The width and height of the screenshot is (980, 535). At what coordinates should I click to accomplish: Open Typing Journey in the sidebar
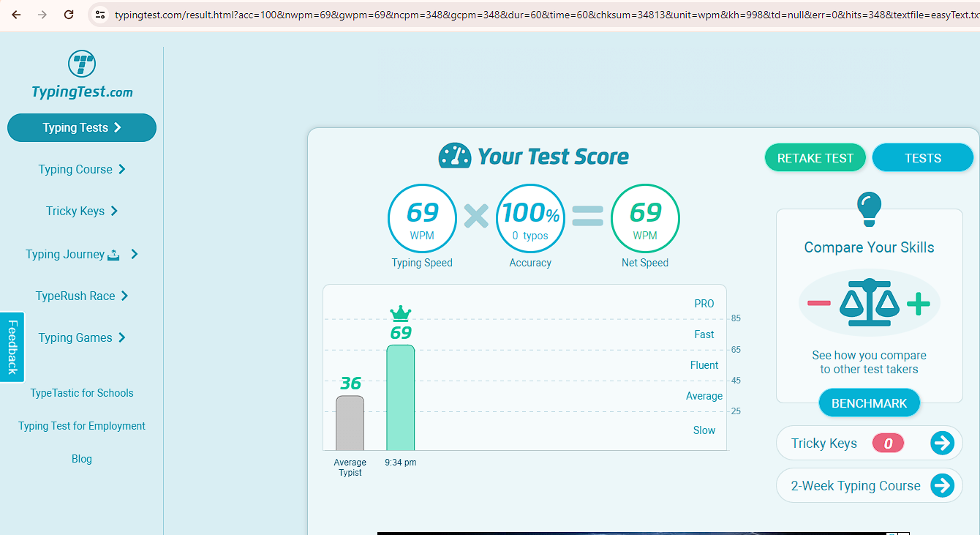coord(82,254)
